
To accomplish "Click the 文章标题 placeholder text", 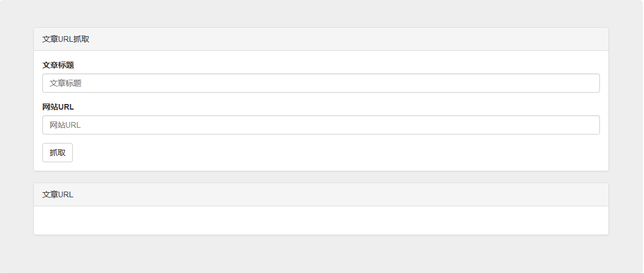I will point(65,83).
